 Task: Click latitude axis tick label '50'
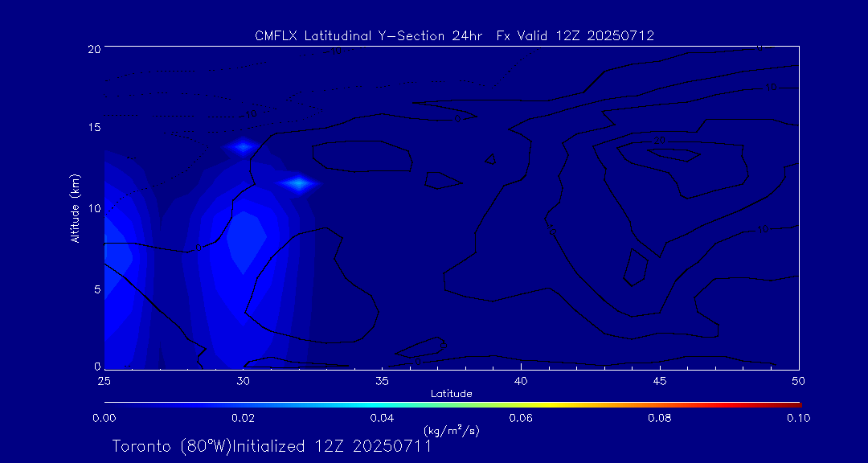point(798,380)
